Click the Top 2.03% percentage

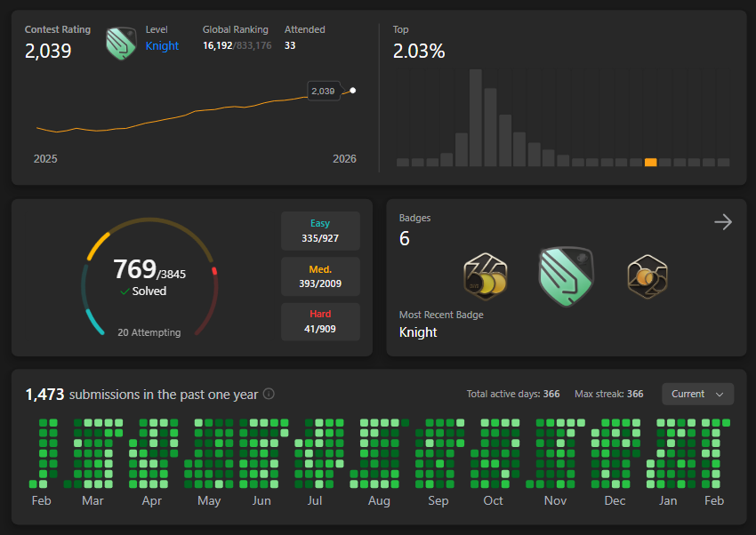click(419, 51)
